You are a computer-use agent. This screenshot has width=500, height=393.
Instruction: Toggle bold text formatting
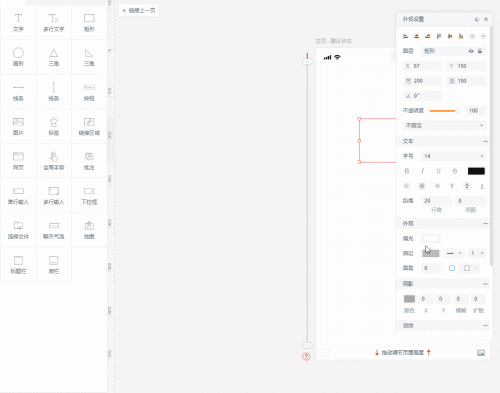407,171
